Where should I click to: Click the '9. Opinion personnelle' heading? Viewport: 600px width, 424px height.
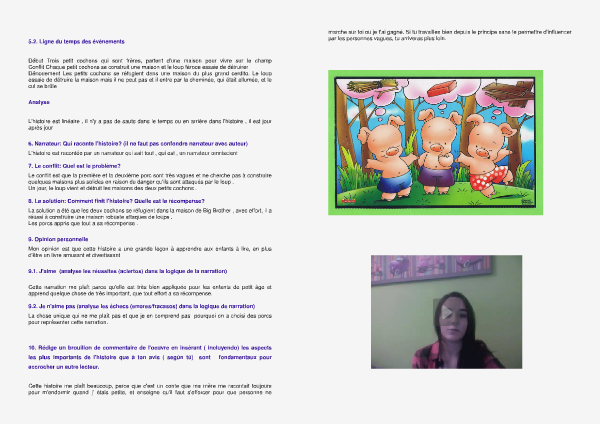62,240
